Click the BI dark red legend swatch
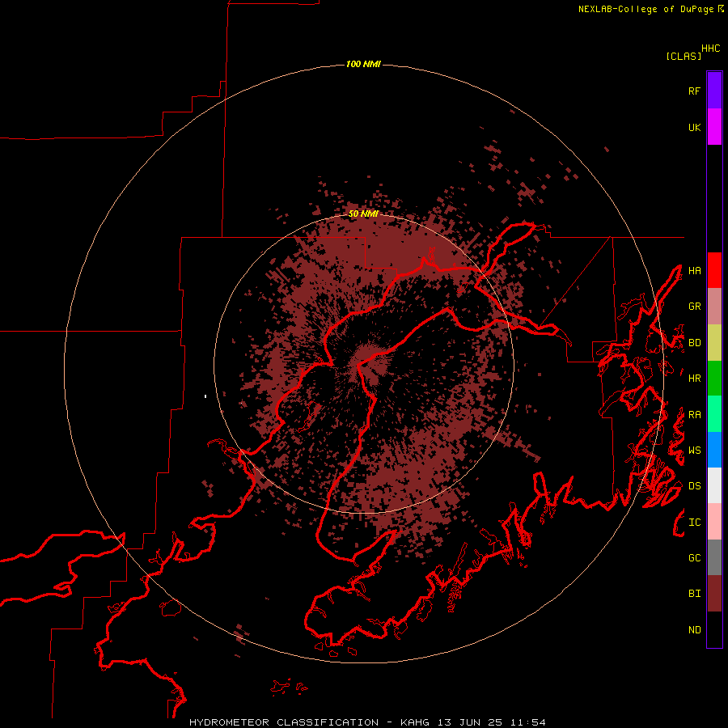The width and height of the screenshot is (728, 728). pyautogui.click(x=714, y=594)
